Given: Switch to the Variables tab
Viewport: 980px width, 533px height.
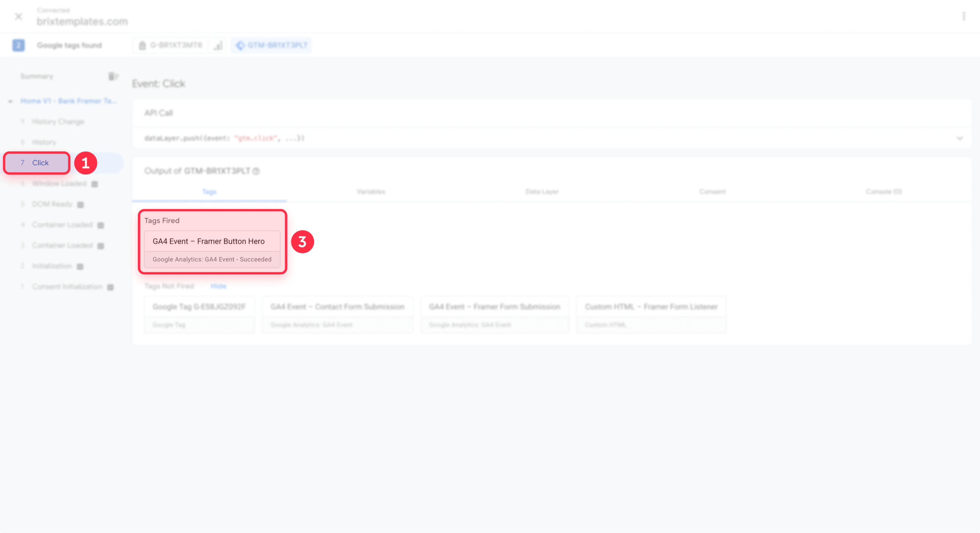Looking at the screenshot, I should (371, 192).
